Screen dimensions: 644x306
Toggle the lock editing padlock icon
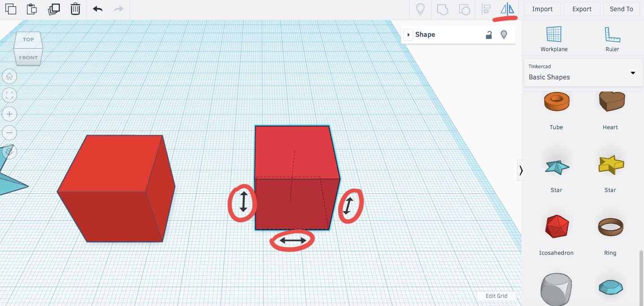point(489,35)
